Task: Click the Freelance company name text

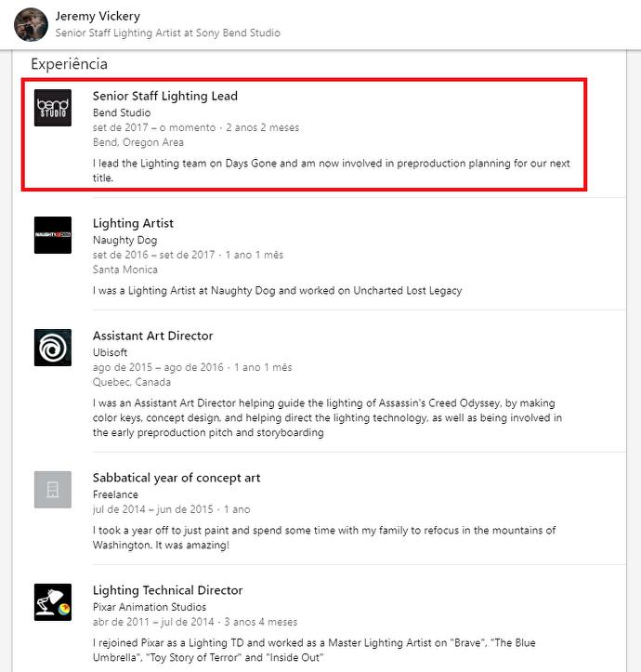Action: (x=115, y=494)
